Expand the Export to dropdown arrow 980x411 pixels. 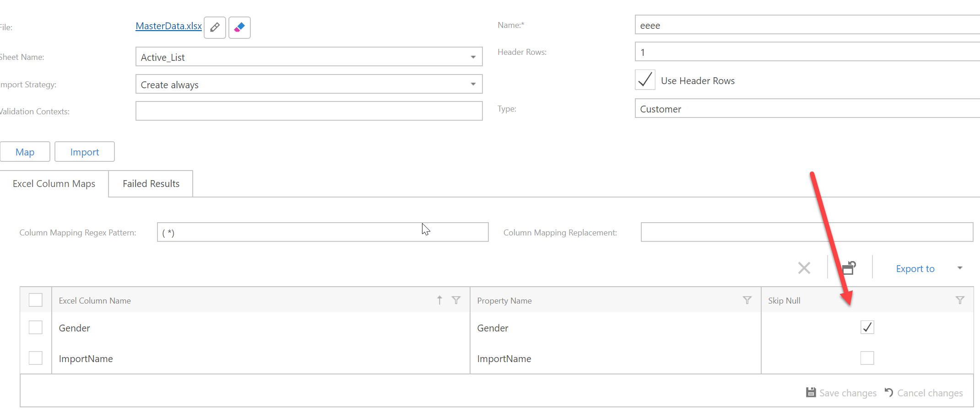tap(960, 268)
